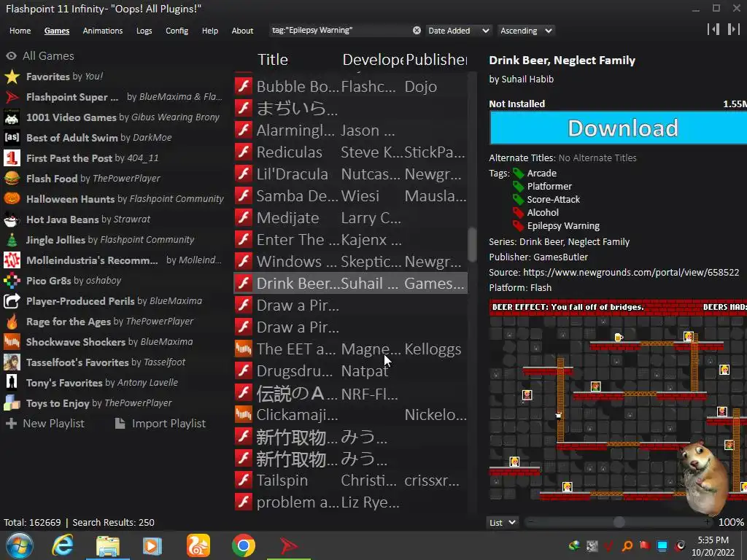The width and height of the screenshot is (747, 560).
Task: Select the Tailspin game row
Action: click(351, 481)
